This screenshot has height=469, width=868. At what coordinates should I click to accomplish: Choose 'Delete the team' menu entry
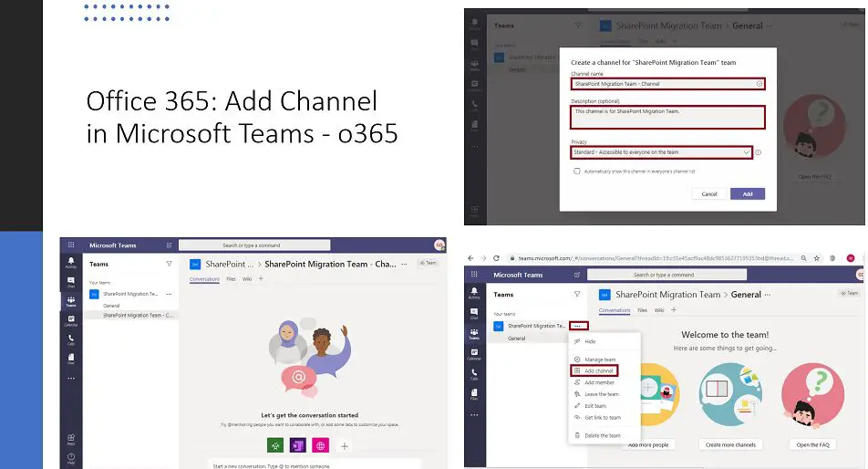coord(604,436)
